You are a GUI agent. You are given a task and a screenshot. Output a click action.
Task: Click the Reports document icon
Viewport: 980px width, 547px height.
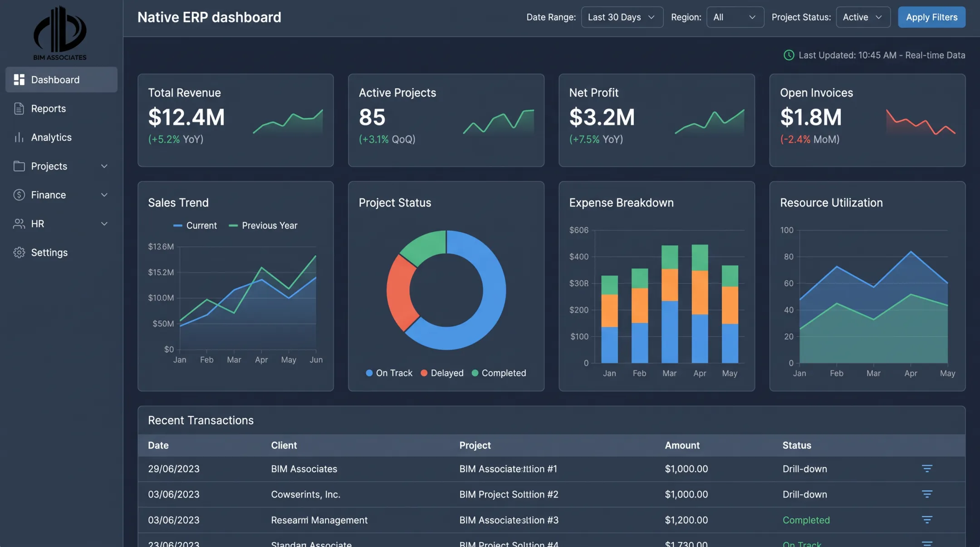(x=19, y=108)
